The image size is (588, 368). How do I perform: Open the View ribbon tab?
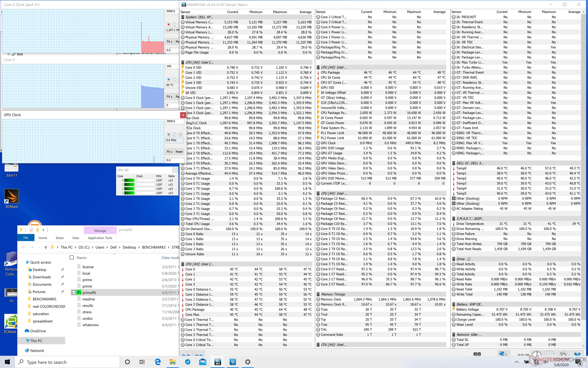click(x=75, y=238)
